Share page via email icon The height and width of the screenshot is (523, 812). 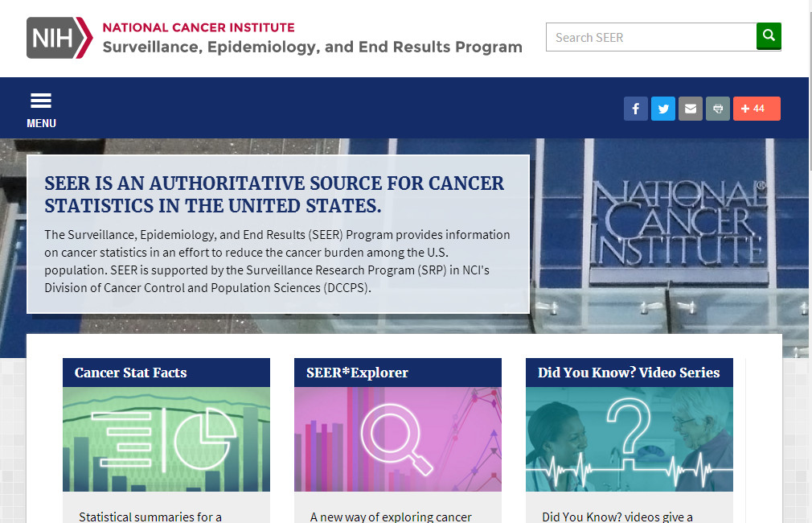[x=690, y=109]
